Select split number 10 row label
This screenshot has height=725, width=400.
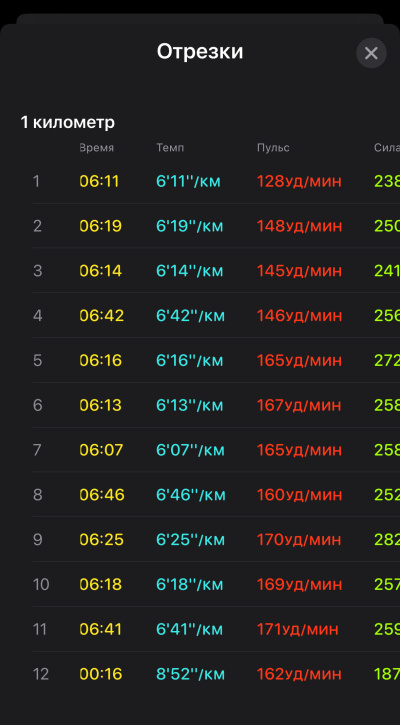point(41,584)
